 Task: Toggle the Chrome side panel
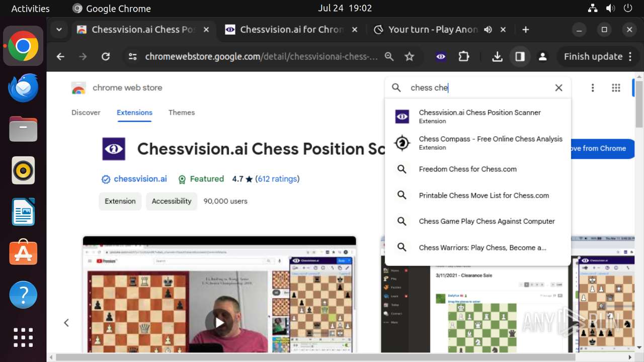pyautogui.click(x=520, y=57)
